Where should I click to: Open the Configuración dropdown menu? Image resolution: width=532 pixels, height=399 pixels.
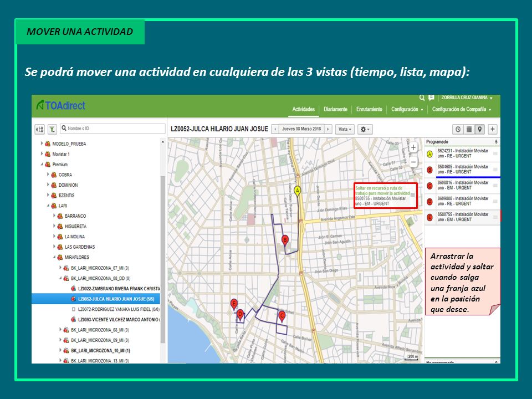(x=407, y=109)
